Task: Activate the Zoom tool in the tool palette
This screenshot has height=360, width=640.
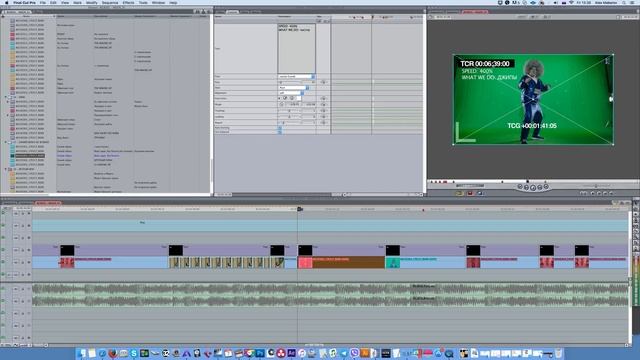Action: [636, 236]
